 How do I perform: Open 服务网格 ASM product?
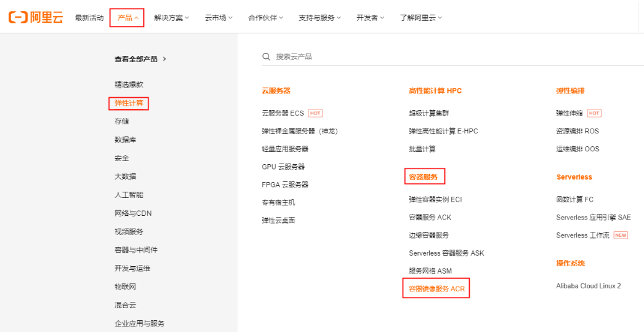point(430,271)
